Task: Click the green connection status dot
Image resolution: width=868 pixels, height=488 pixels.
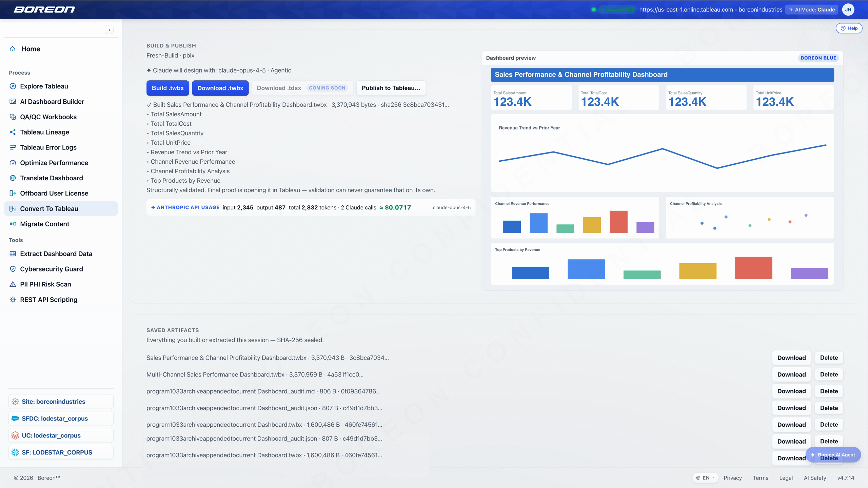Action: pos(594,9)
